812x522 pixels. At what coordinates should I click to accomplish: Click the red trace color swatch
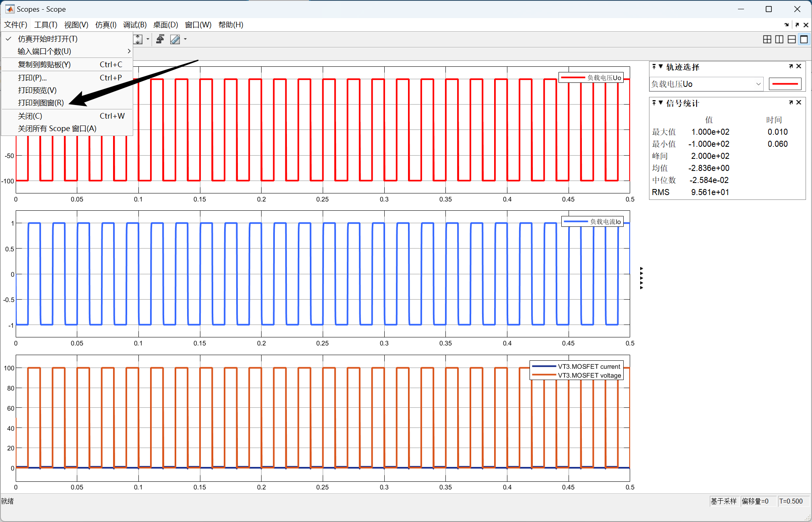coord(785,84)
